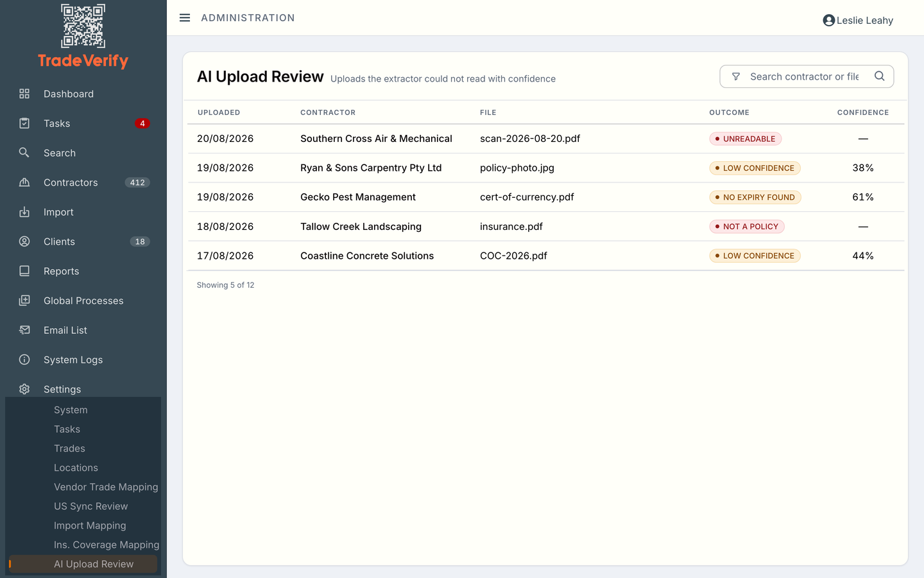
Task: Click the Import download icon
Action: pos(24,212)
